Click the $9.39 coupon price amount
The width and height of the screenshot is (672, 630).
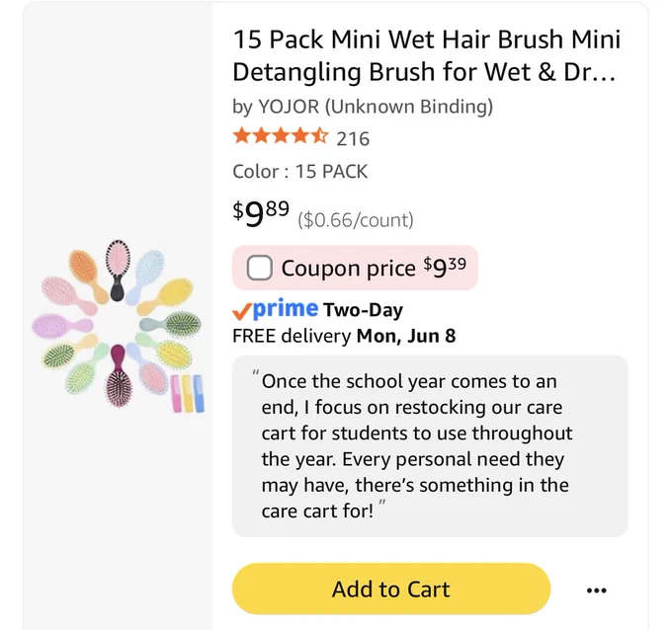445,268
